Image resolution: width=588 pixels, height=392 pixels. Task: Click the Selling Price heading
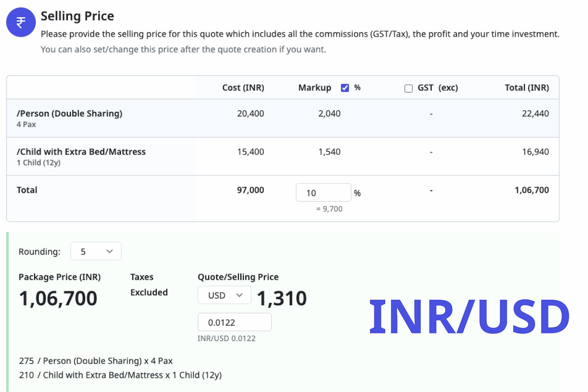pyautogui.click(x=77, y=16)
